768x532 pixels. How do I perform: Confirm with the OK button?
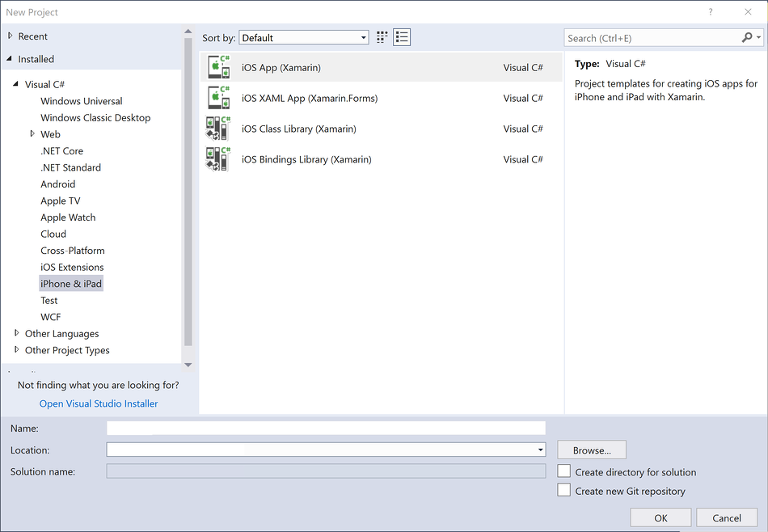(660, 517)
